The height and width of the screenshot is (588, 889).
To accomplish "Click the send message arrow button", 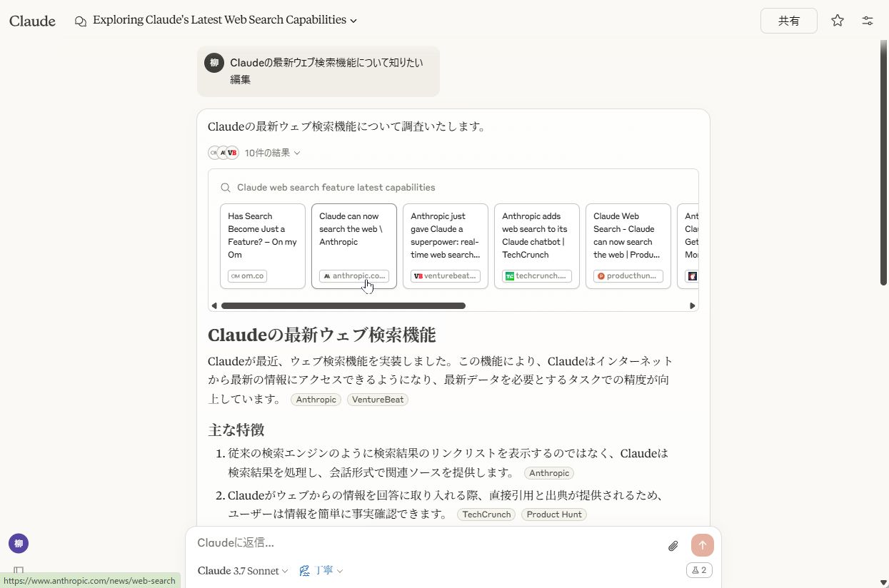I will 703,545.
